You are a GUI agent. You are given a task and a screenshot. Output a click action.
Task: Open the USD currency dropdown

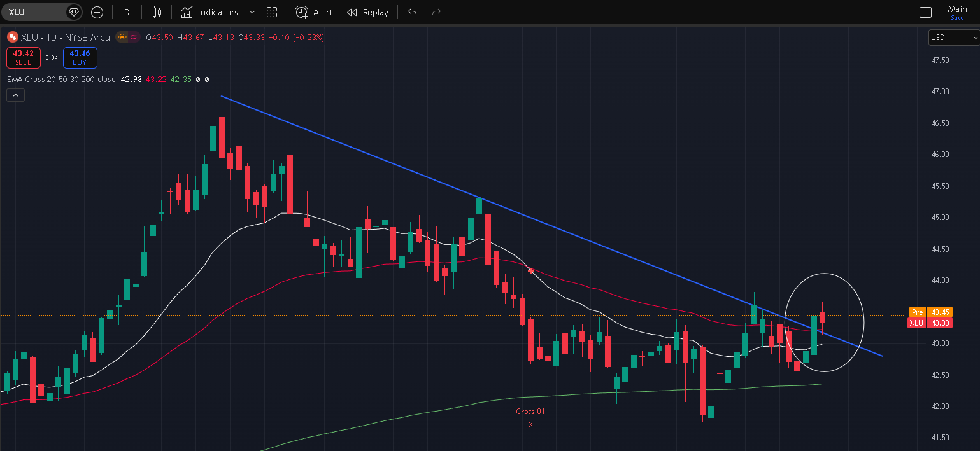click(x=953, y=38)
